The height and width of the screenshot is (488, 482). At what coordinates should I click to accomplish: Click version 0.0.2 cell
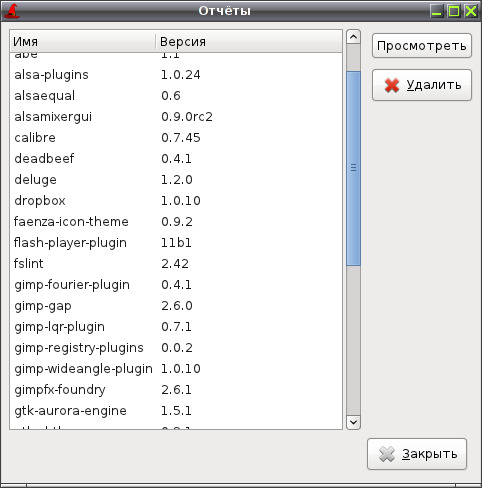click(177, 348)
